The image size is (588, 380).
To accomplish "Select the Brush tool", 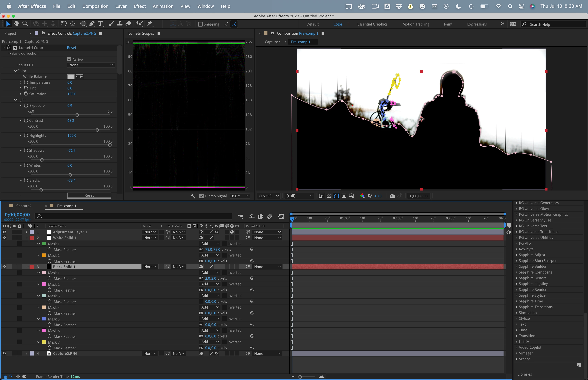I will [x=111, y=24].
